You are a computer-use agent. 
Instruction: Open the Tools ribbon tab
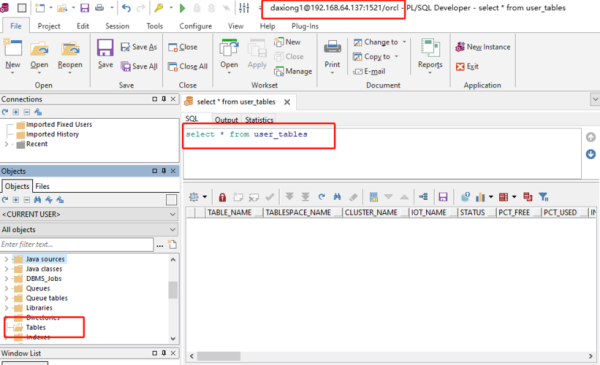[x=155, y=26]
